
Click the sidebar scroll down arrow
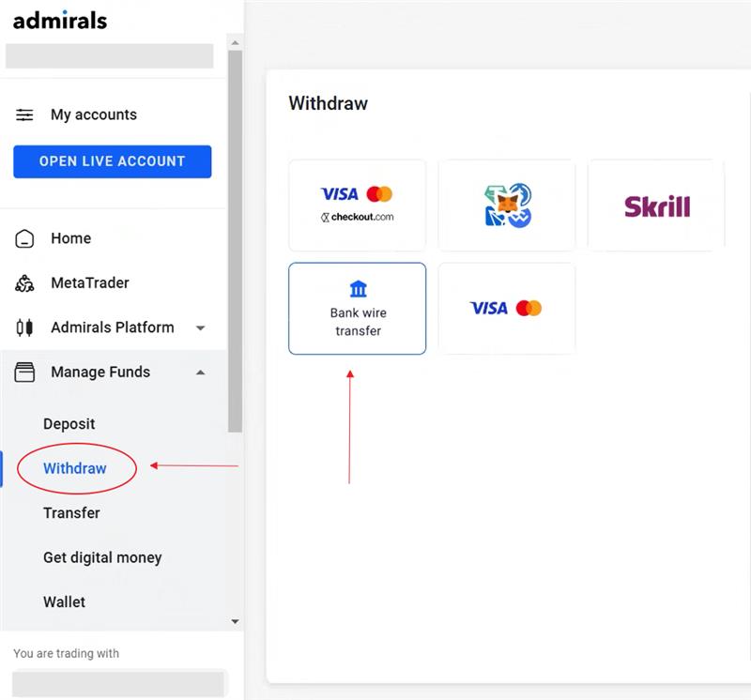pos(236,621)
